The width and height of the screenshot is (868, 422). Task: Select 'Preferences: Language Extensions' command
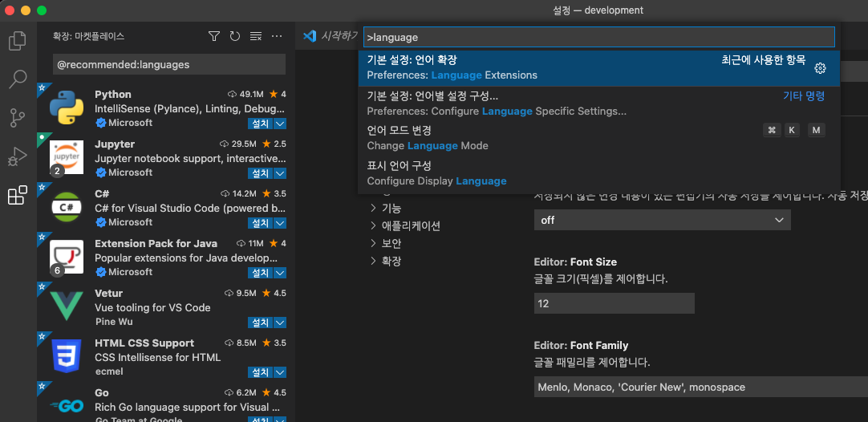click(x=599, y=68)
